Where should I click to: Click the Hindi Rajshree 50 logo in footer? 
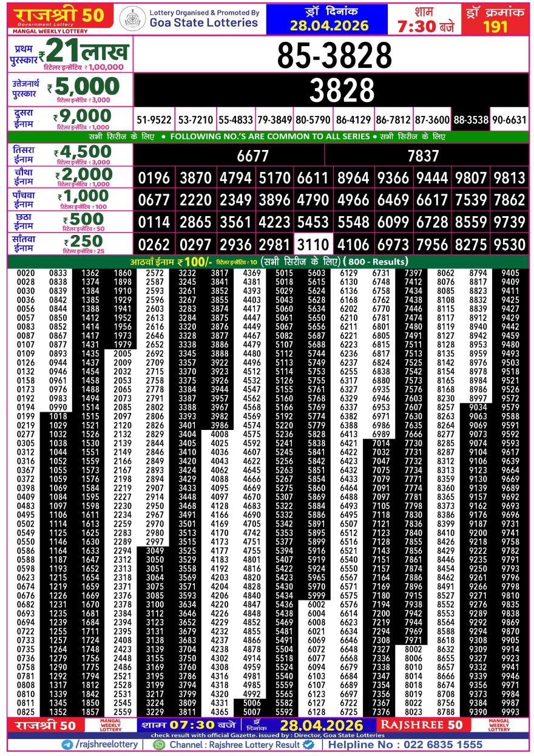click(42, 725)
